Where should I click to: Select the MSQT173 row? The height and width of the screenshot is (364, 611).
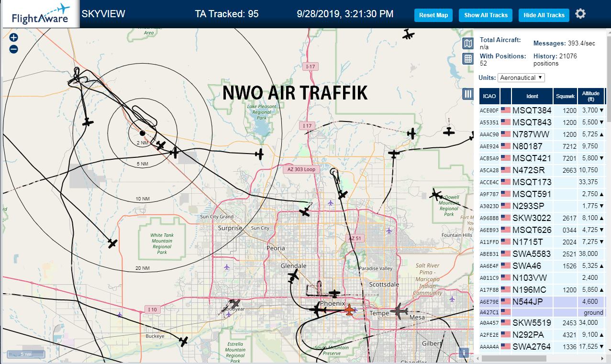click(543, 182)
